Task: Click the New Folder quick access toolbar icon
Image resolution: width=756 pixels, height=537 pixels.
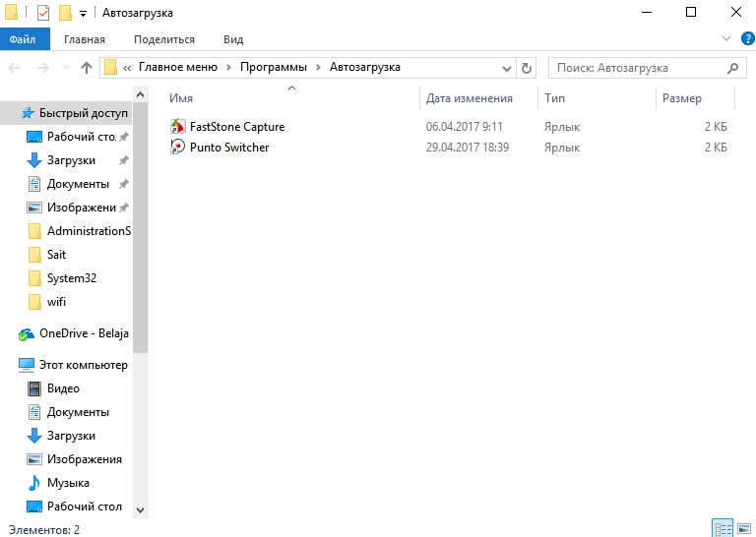Action: (x=65, y=13)
